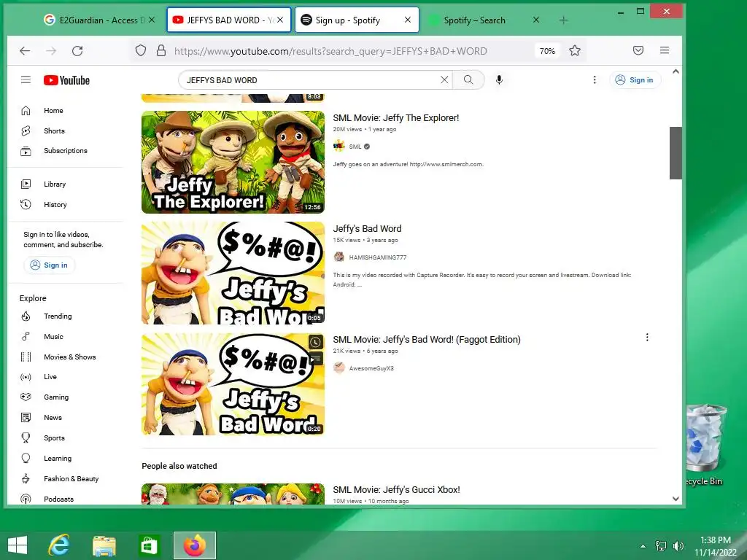Go back with Firefox back arrow
This screenshot has width=747, height=560.
(25, 51)
